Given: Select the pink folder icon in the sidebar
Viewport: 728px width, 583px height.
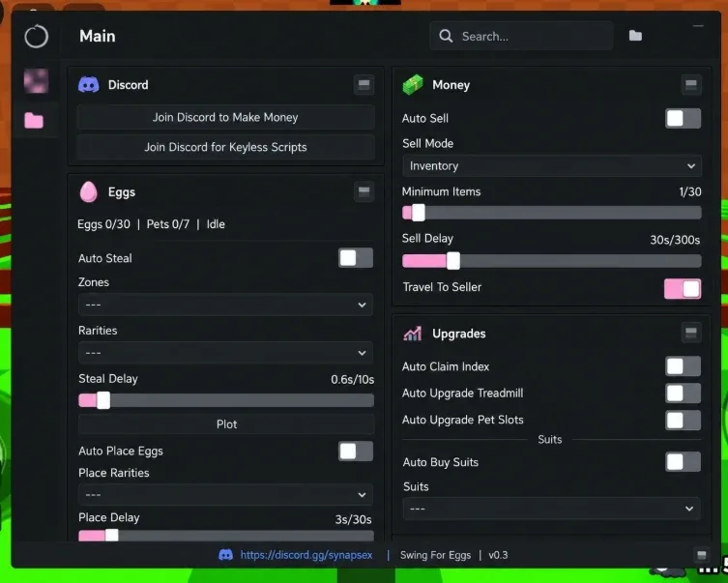Looking at the screenshot, I should (34, 120).
